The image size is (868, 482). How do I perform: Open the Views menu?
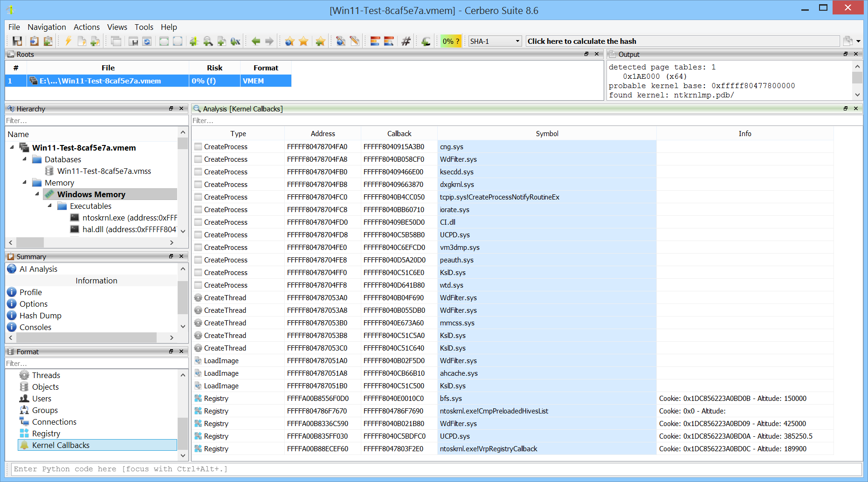pyautogui.click(x=117, y=27)
